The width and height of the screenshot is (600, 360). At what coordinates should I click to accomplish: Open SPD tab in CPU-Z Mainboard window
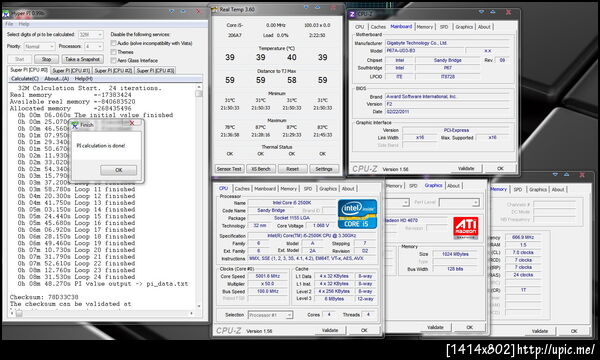coord(444,27)
